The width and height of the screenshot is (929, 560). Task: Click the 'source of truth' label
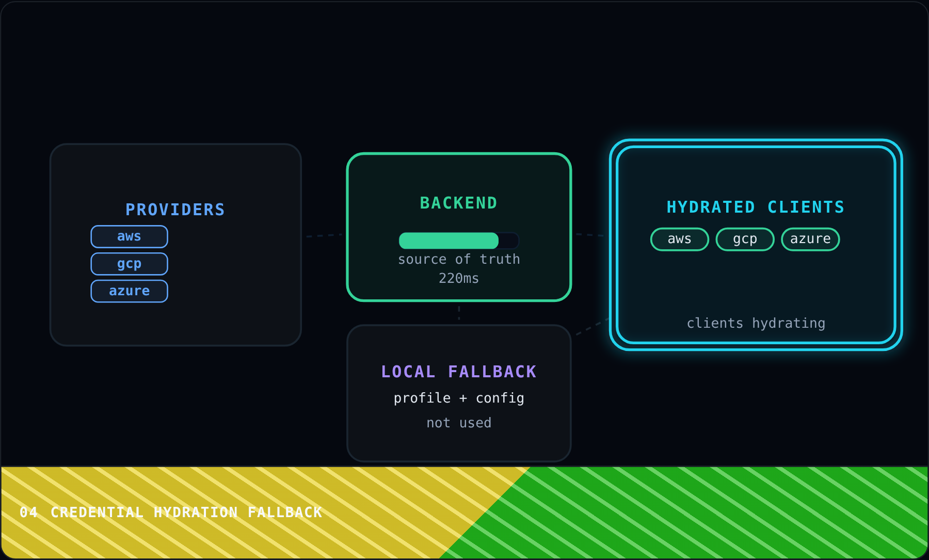(x=459, y=259)
